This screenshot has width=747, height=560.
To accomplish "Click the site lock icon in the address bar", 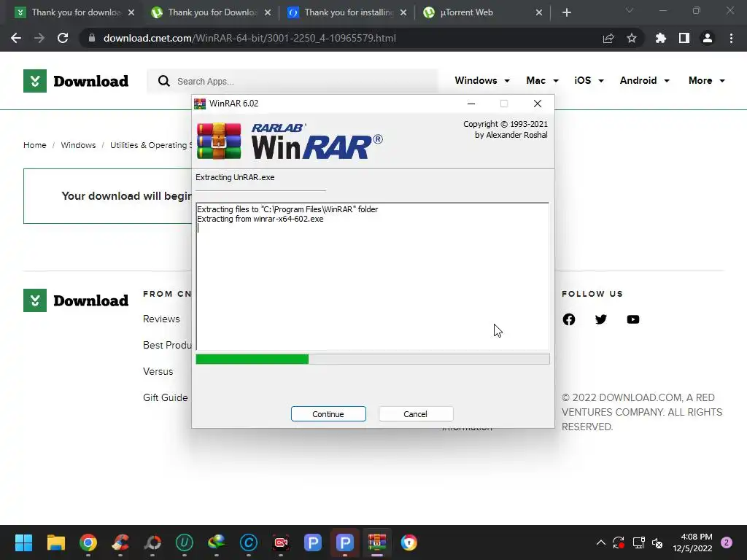I will click(x=92, y=38).
